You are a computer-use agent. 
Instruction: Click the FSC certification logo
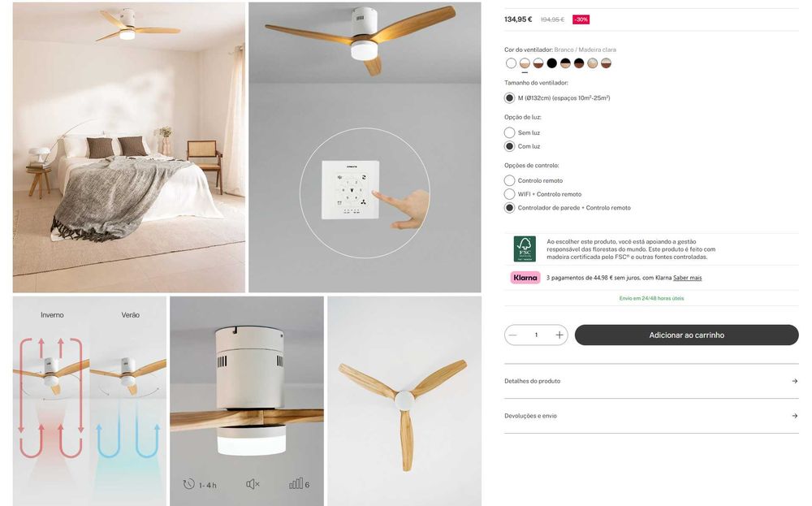click(x=524, y=249)
